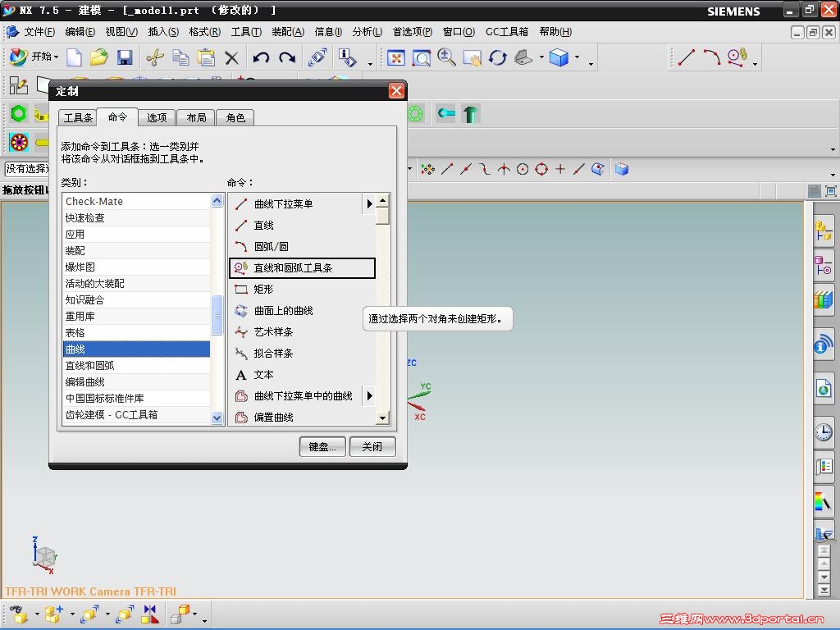
Task: Select the 中国国标标准件库 category
Action: pos(137,398)
